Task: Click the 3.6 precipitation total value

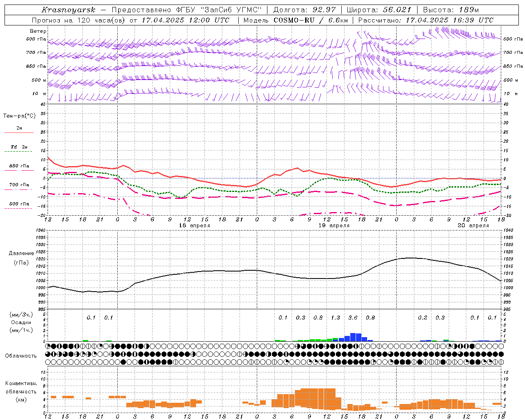Action: coord(353,317)
